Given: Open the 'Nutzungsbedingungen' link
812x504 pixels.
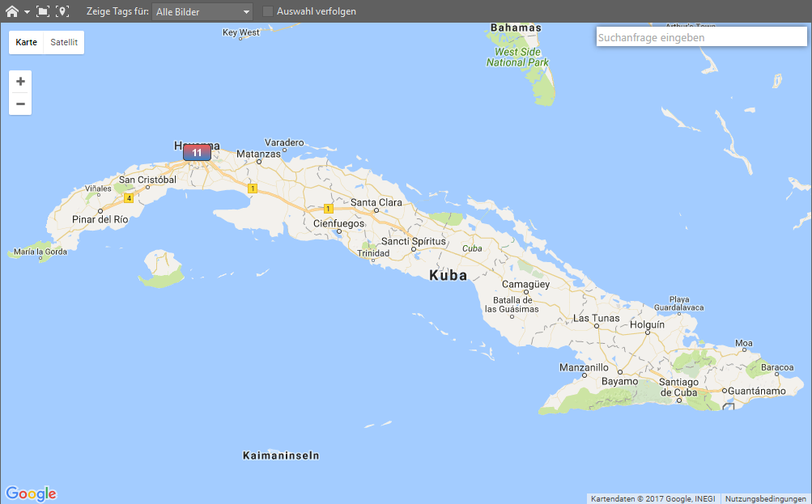Looking at the screenshot, I should pos(765,499).
